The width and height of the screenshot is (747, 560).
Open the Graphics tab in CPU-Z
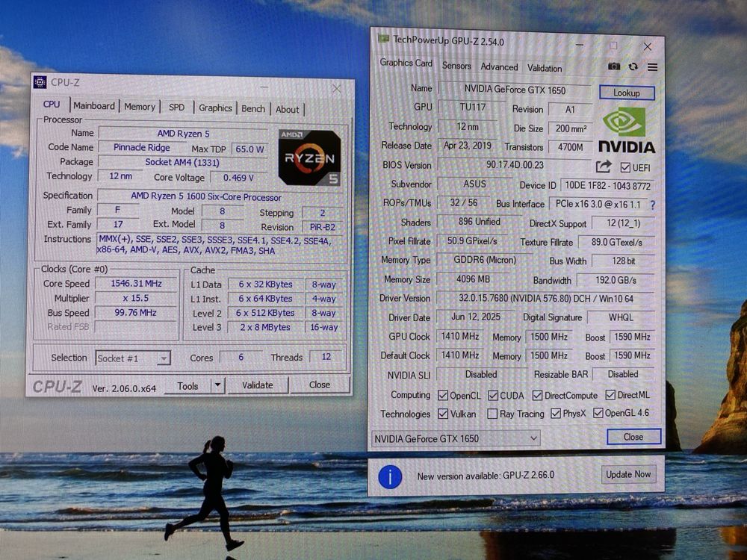click(x=215, y=108)
